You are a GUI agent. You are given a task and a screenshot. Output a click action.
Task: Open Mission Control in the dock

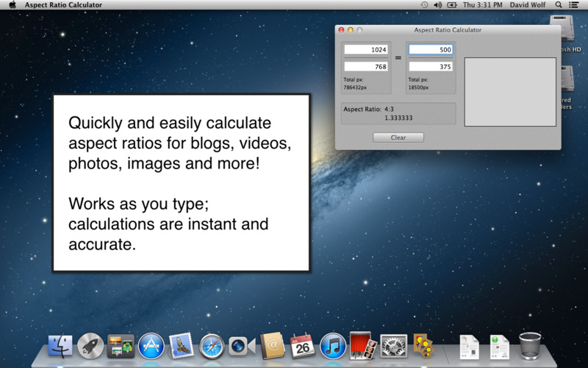[x=121, y=345]
